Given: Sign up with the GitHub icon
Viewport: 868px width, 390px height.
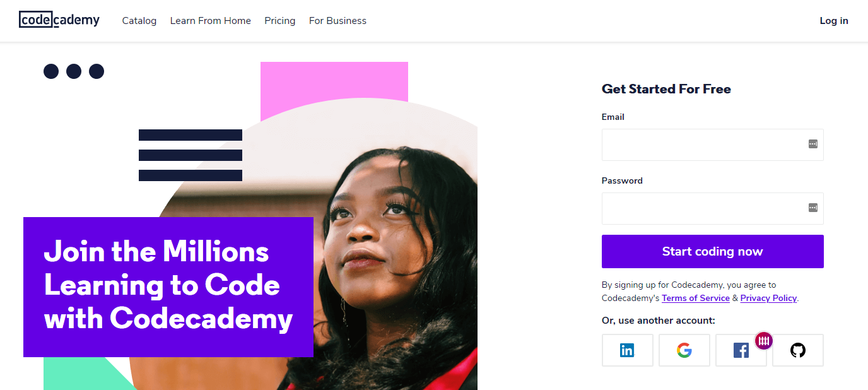Looking at the screenshot, I should [798, 350].
